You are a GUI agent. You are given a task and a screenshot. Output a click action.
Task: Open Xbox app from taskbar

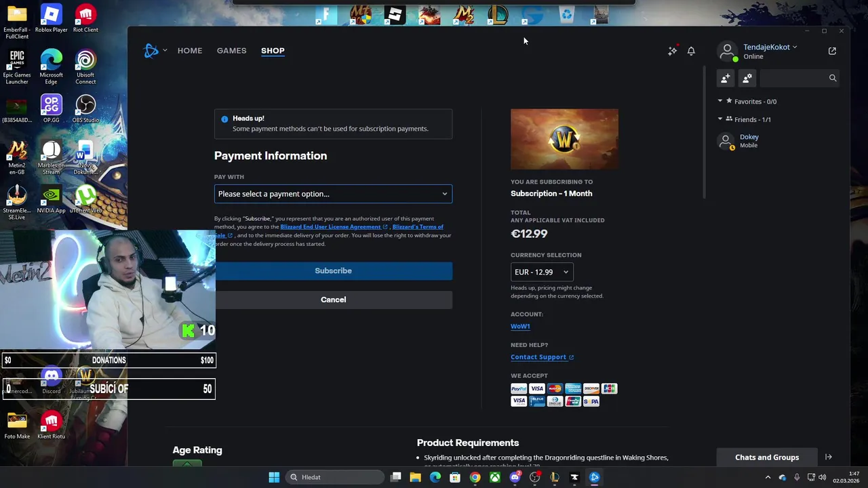point(496,477)
